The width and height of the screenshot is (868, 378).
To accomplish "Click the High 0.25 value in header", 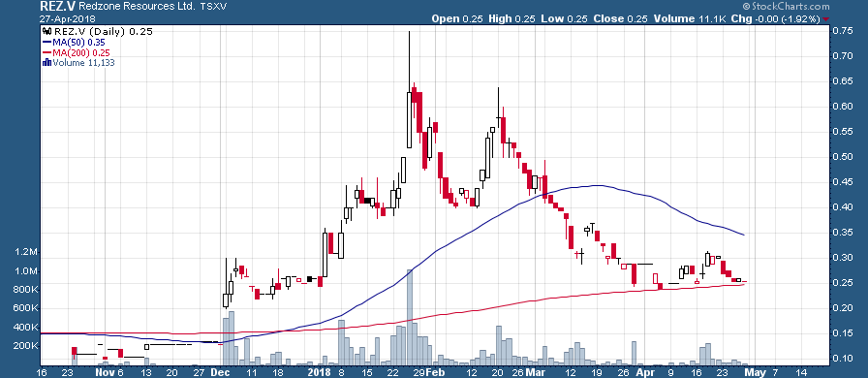I will [512, 18].
